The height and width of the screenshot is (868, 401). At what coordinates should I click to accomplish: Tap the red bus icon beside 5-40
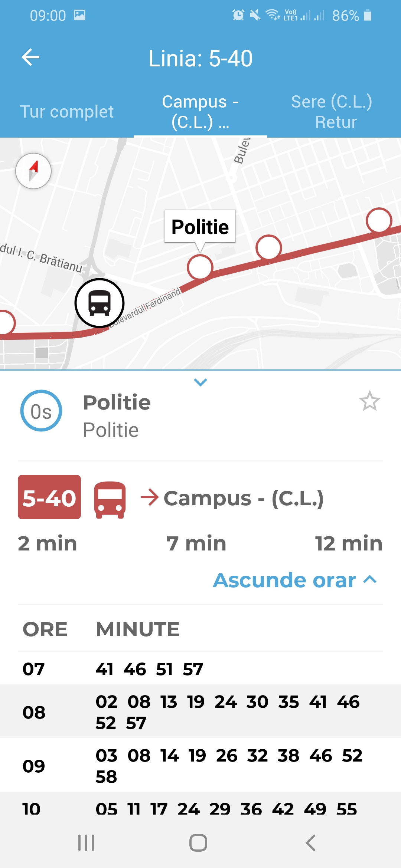point(110,500)
